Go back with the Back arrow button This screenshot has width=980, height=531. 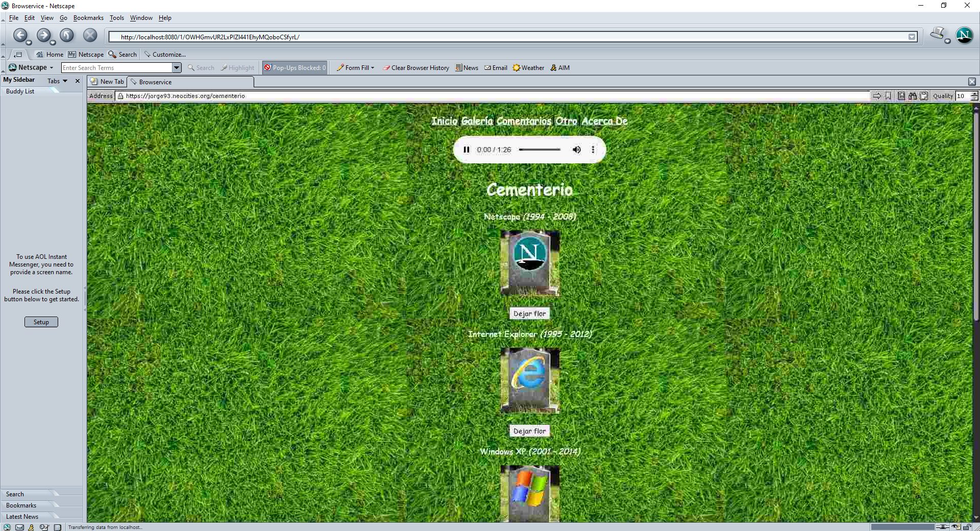[x=20, y=35]
